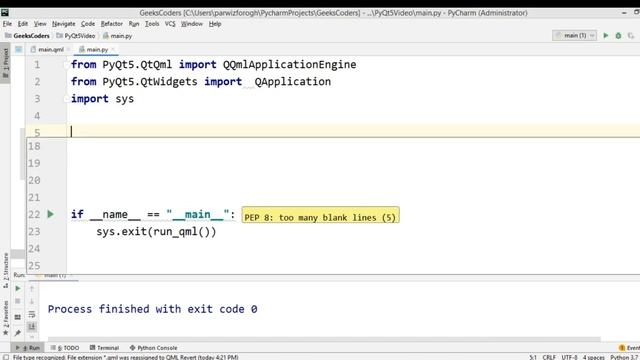Start debugging with the green bug icon
Viewport: 640px width, 360px height.
[x=618, y=36]
